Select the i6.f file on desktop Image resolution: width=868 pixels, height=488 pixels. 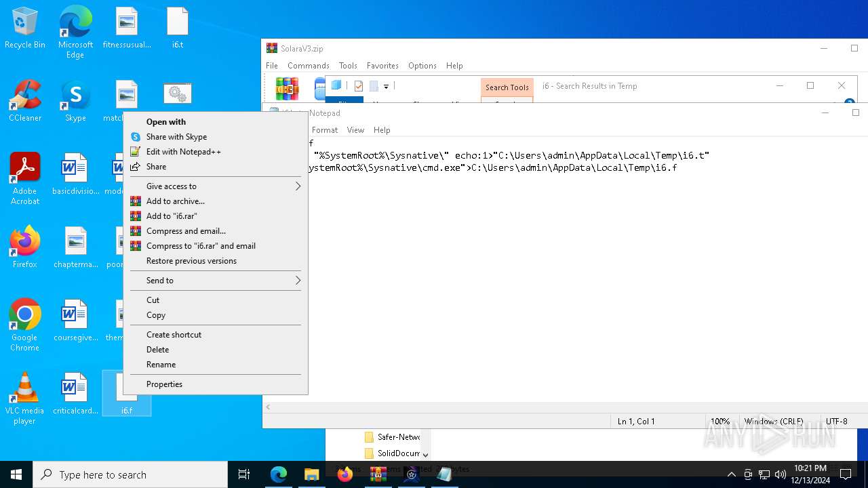pyautogui.click(x=127, y=394)
